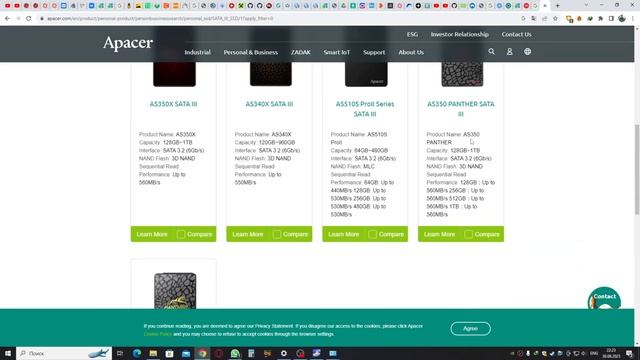Click the share page icon in address bar

point(544,18)
